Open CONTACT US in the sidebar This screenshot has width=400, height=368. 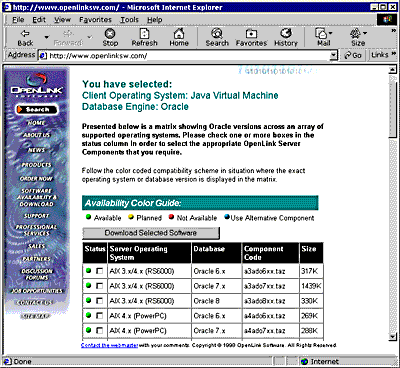point(36,303)
